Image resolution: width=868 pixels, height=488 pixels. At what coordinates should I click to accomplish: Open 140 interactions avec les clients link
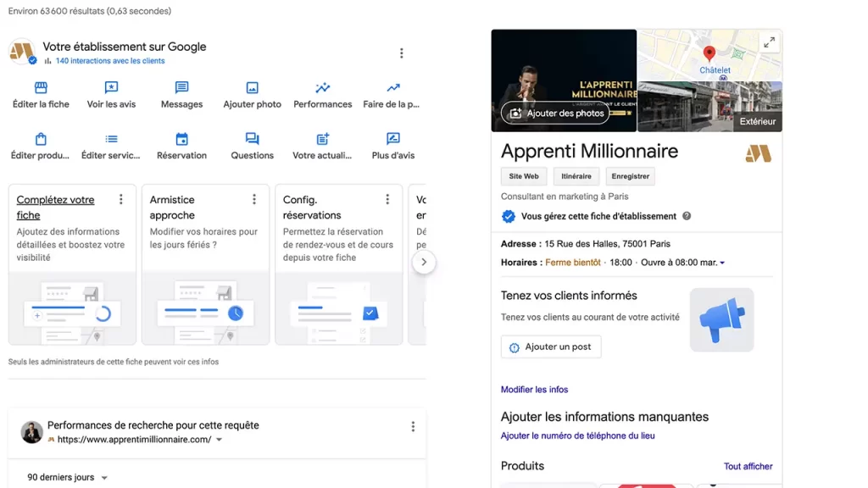pos(110,61)
